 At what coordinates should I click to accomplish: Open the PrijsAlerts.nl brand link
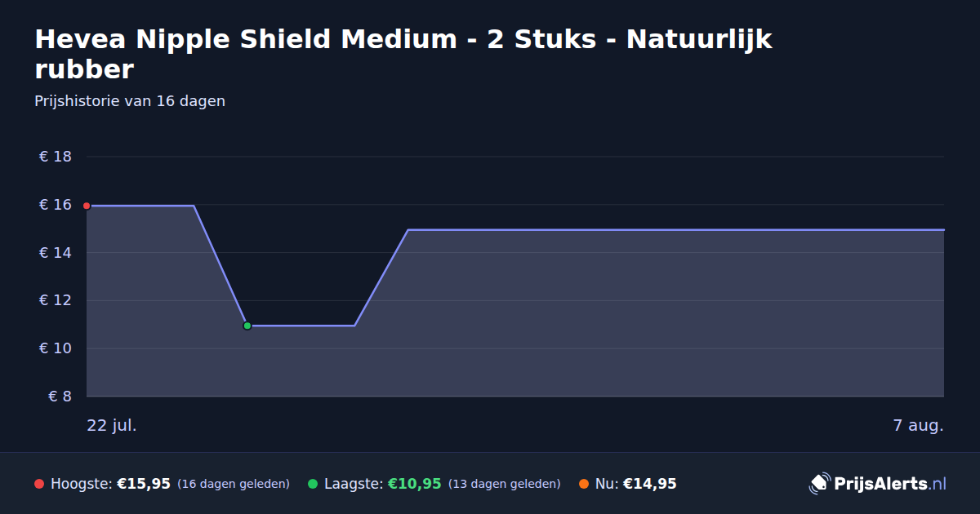878,484
